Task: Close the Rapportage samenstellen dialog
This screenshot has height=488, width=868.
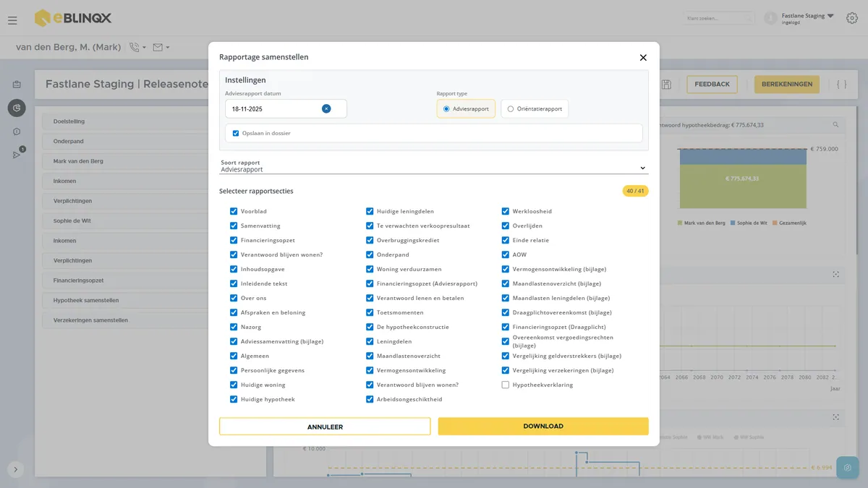Action: coord(643,58)
